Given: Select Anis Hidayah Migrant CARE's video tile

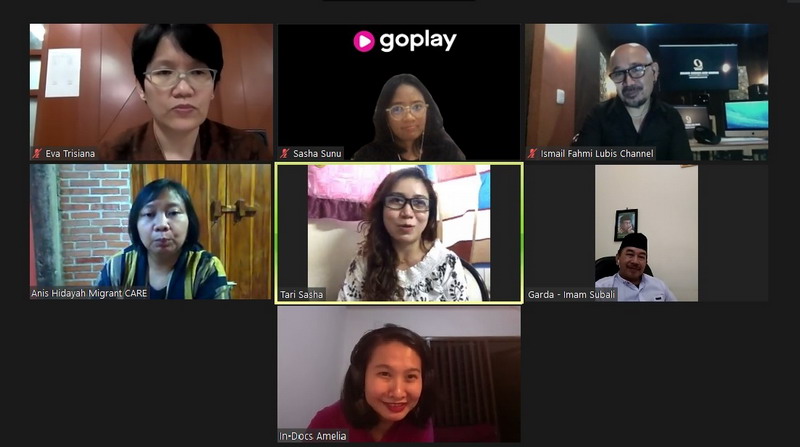Looking at the screenshot, I should (x=151, y=232).
